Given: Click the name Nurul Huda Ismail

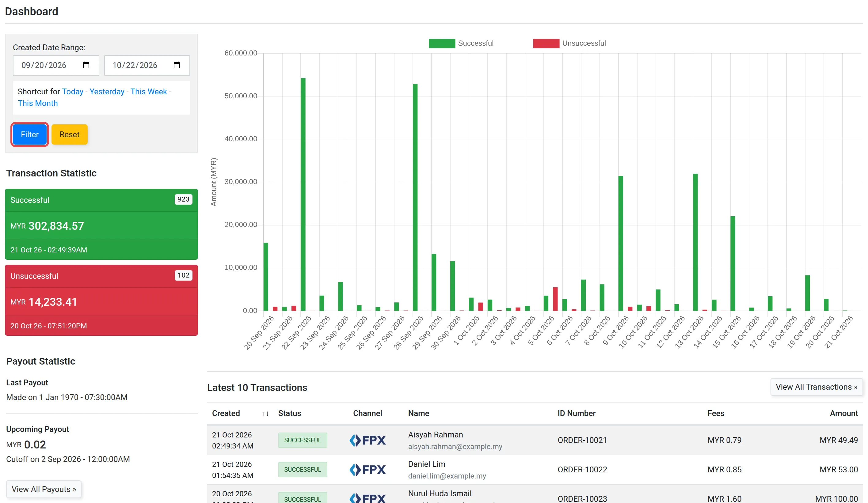Looking at the screenshot, I should coord(440,494).
